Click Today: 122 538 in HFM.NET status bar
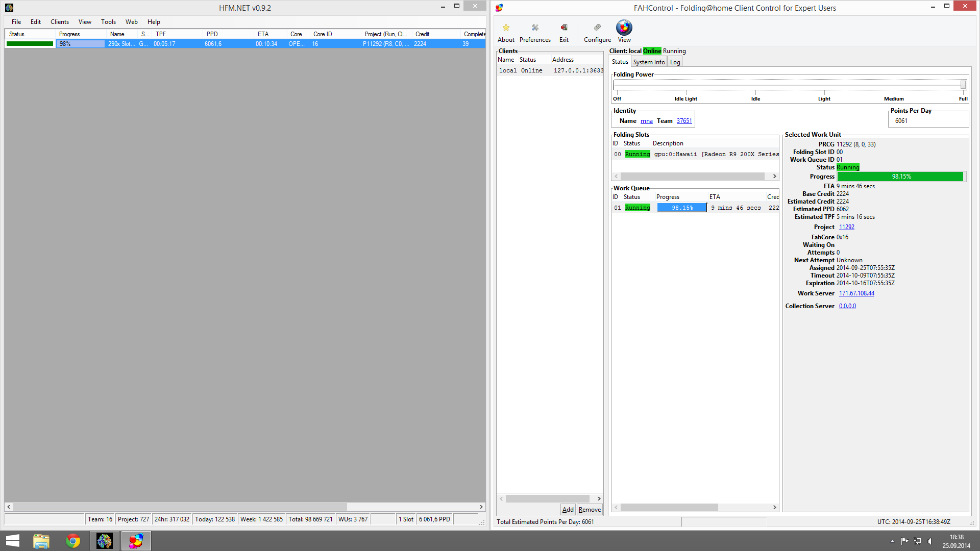Viewport: 980px width, 551px height. (215, 519)
